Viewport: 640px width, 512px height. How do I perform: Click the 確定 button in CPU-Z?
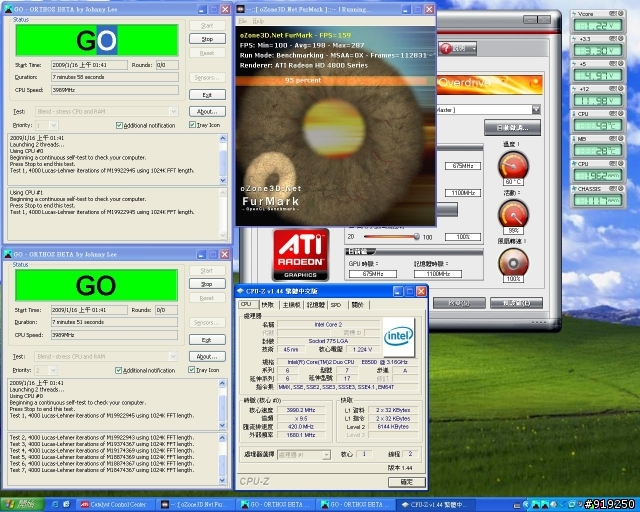click(407, 482)
